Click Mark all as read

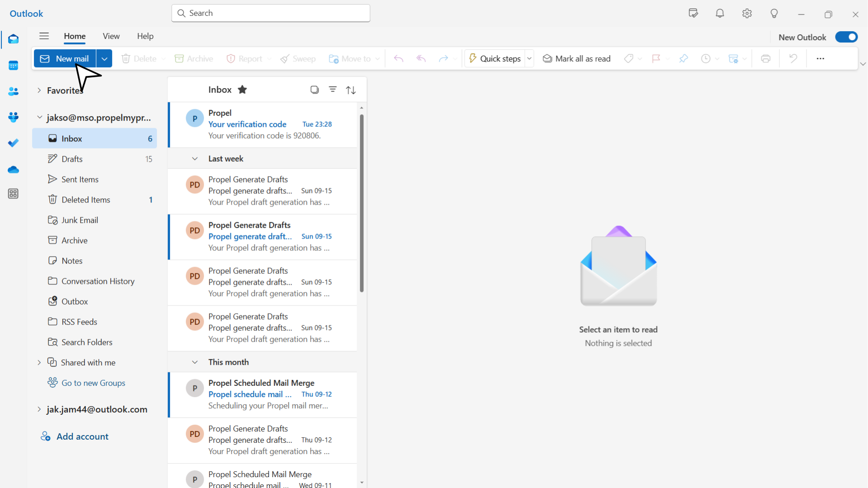pos(576,59)
